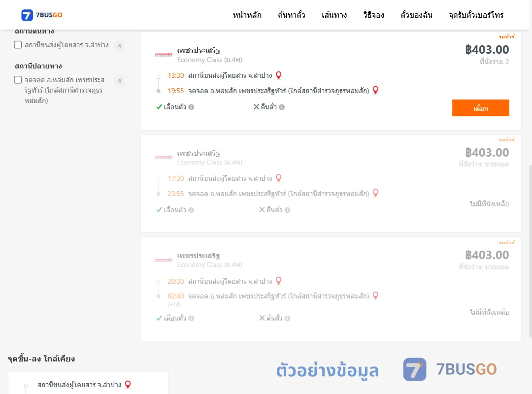532x394 pixels.
Task: Open info icon next to เลื่อนตั๋ว in first trip
Action: pyautogui.click(x=191, y=107)
